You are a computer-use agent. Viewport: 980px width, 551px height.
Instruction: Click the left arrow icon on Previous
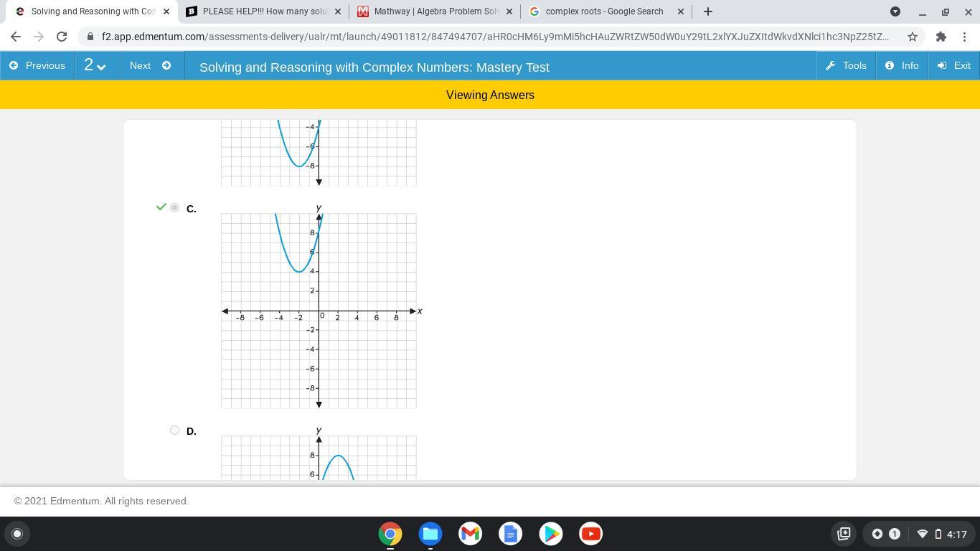tap(14, 66)
